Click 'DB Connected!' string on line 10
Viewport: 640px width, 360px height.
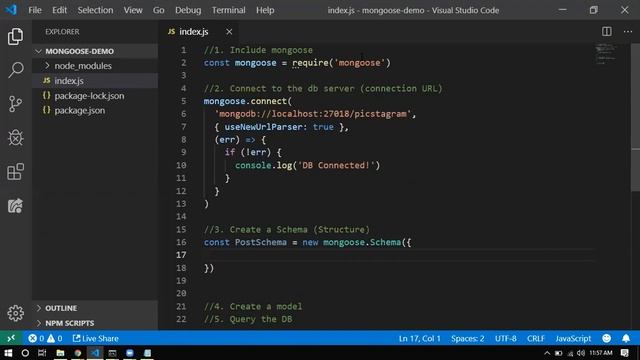click(336, 165)
